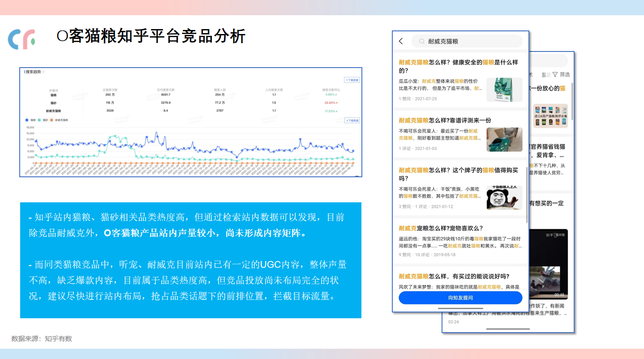Click the 4.68% change value
Image resolution: width=644 pixels, height=359 pixels.
tap(331, 95)
